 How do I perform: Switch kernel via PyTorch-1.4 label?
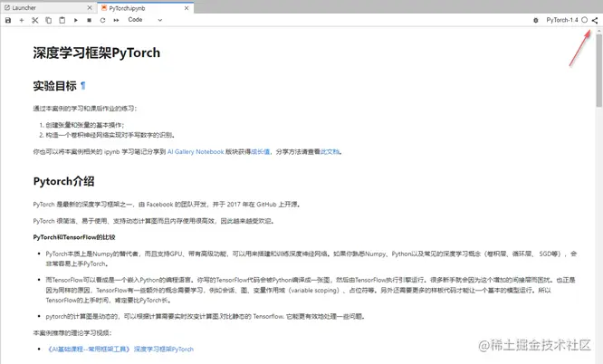coord(562,20)
